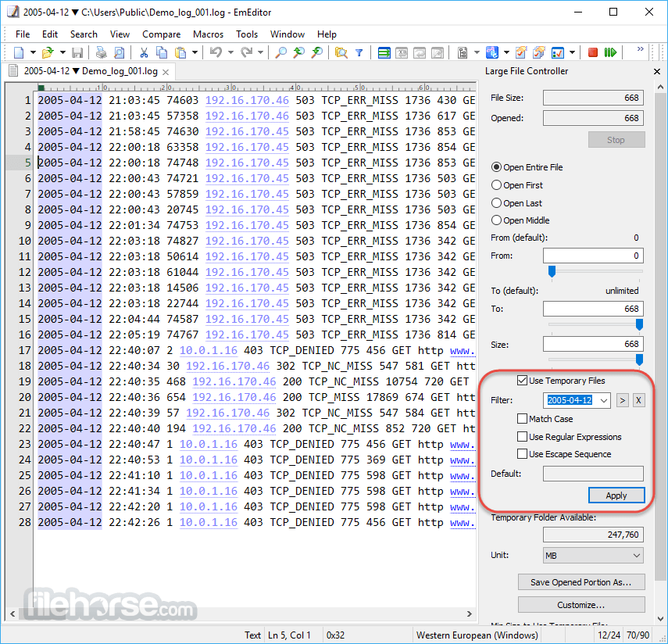This screenshot has width=668, height=644.
Task: Choose Open Last radio button
Action: click(x=496, y=203)
